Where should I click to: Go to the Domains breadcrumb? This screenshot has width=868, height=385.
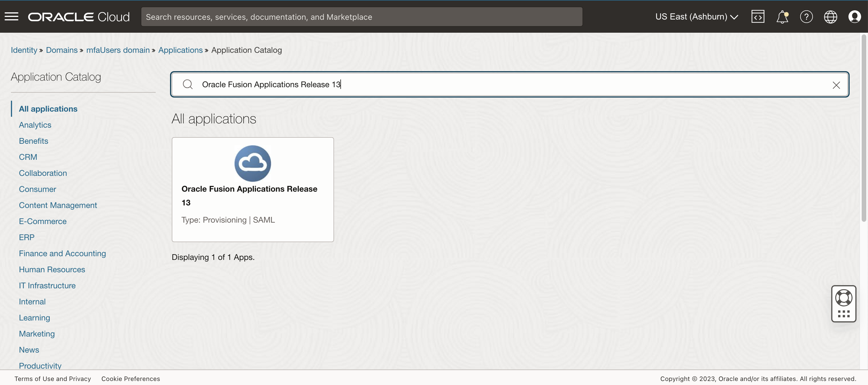[x=62, y=50]
